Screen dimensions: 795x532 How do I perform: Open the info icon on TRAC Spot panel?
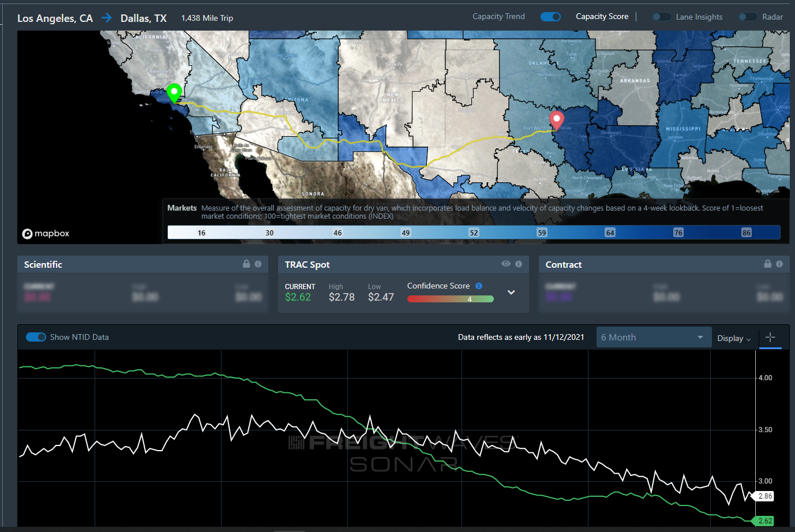click(x=519, y=264)
